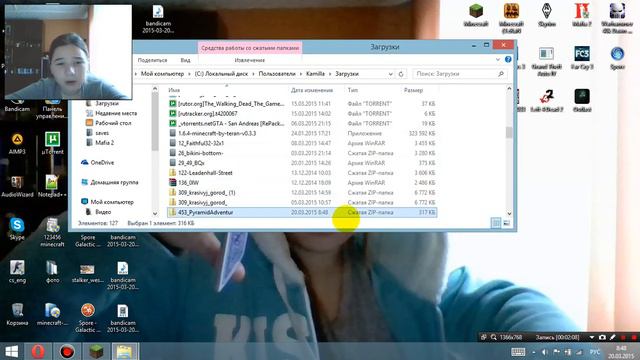Screen dimensions: 640x360
Task: Sort files by Дата изменения column
Action: tap(312, 90)
